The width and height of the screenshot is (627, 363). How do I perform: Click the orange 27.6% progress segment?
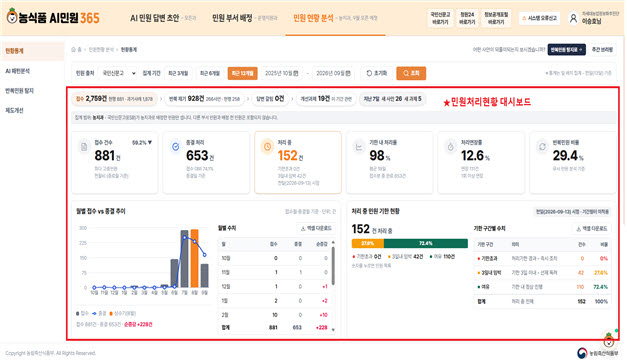click(367, 243)
